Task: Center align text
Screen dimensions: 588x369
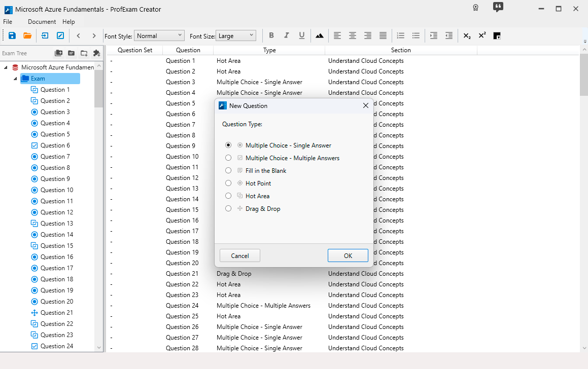Action: 353,35
